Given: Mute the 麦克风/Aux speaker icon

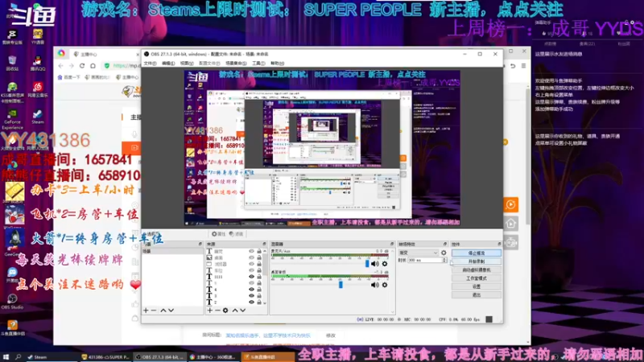Looking at the screenshot, I should point(374,264).
